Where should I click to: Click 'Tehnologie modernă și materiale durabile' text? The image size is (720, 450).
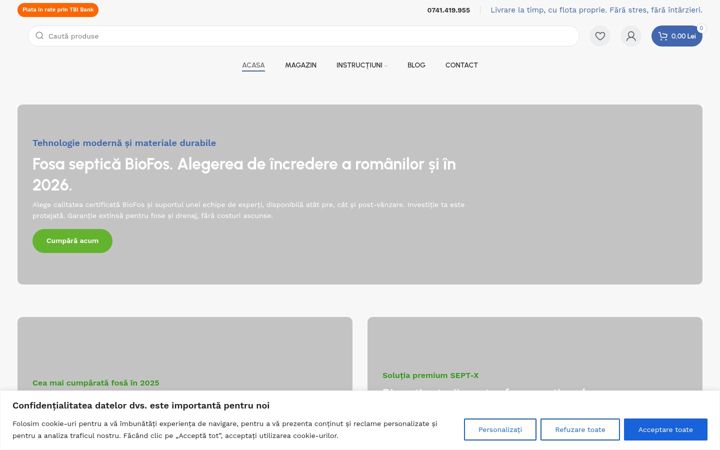click(x=124, y=143)
